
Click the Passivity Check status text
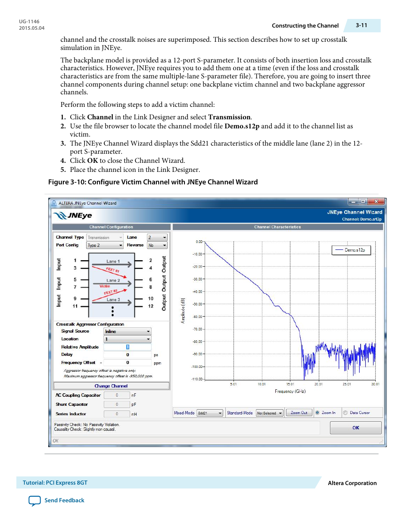(x=87, y=424)
